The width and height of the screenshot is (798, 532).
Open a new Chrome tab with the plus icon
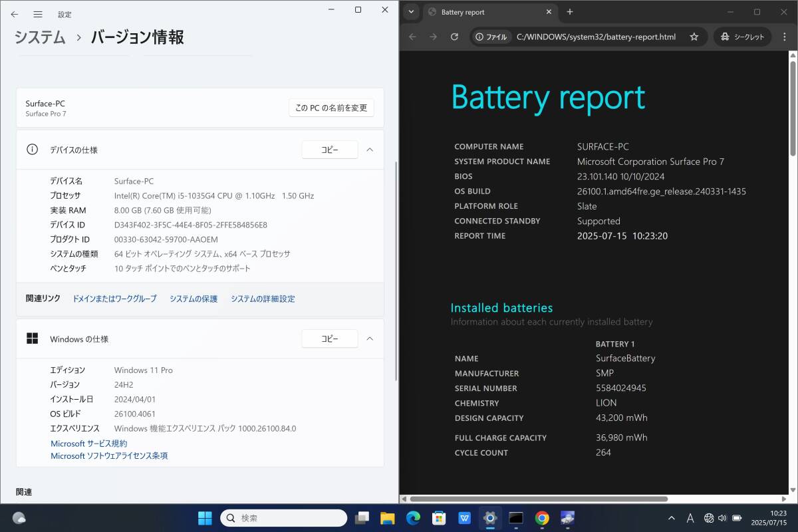(570, 12)
